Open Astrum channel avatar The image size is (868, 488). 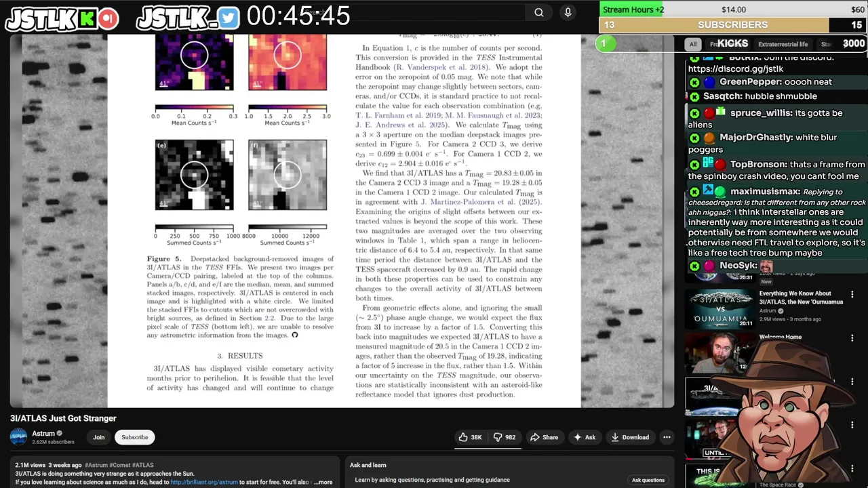(18, 437)
